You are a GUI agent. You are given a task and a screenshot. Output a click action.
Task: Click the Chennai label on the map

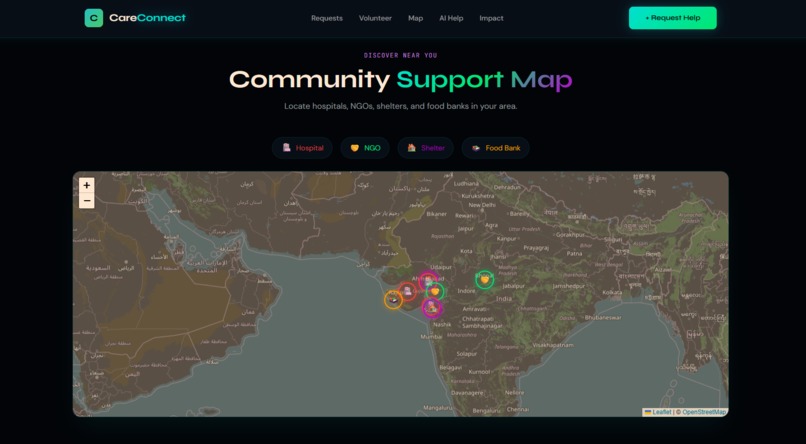click(x=518, y=410)
